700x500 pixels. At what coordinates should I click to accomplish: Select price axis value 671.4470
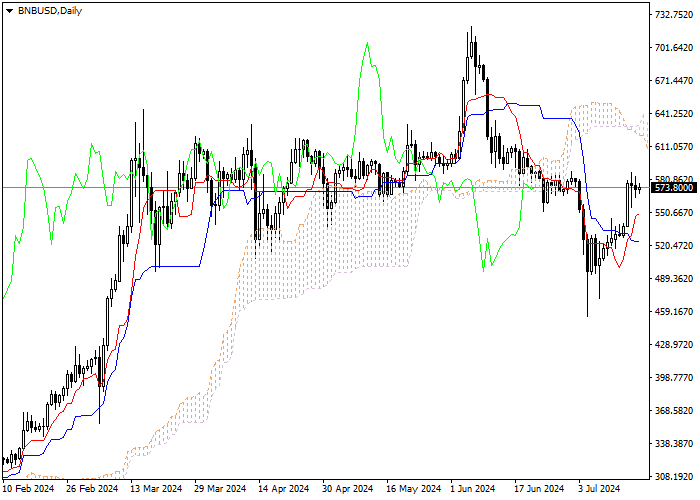(674, 81)
